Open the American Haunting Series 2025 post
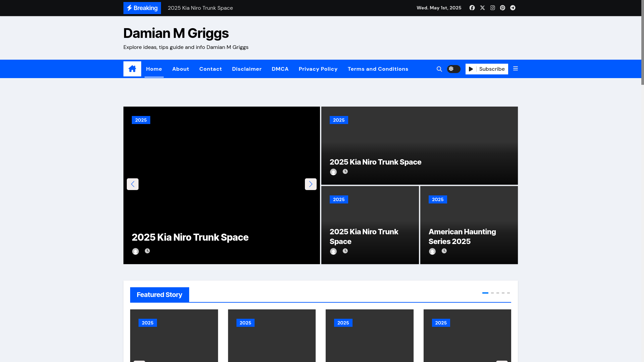This screenshot has width=644, height=362. tap(462, 236)
